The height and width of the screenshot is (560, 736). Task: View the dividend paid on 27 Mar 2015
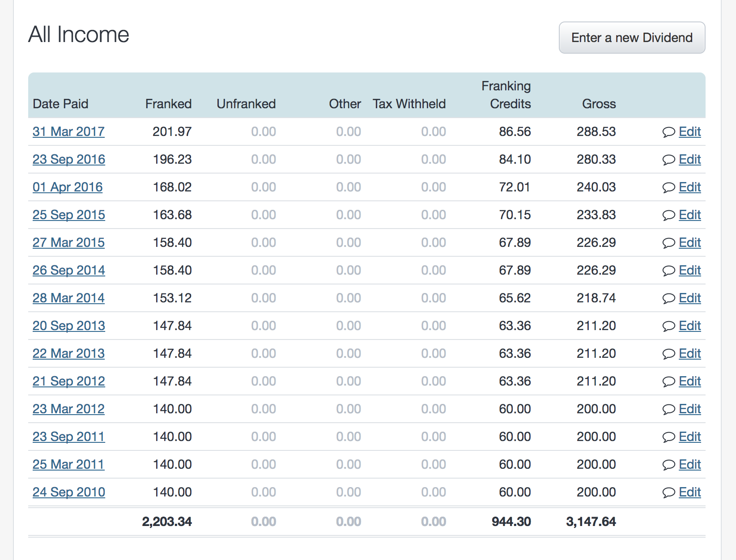coord(68,242)
